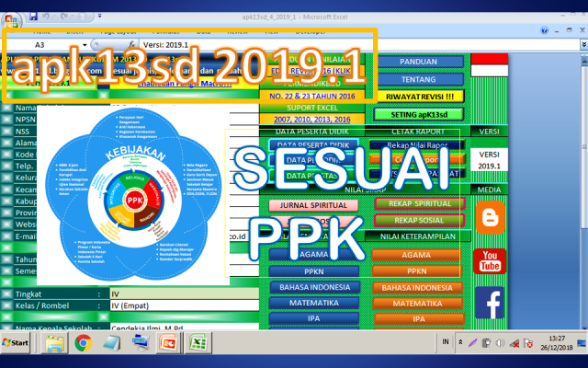Click the small icon beside the Tingkat label
This screenshot has height=368, width=588.
tap(6, 294)
